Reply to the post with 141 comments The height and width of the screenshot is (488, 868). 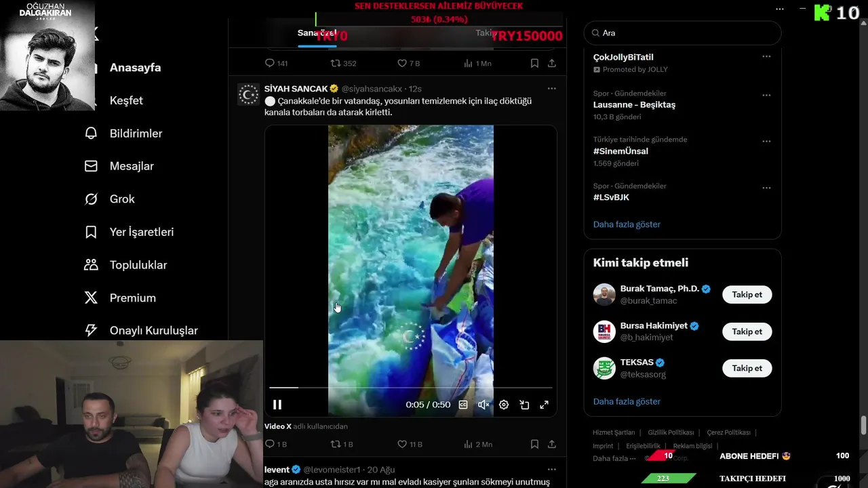click(x=276, y=63)
